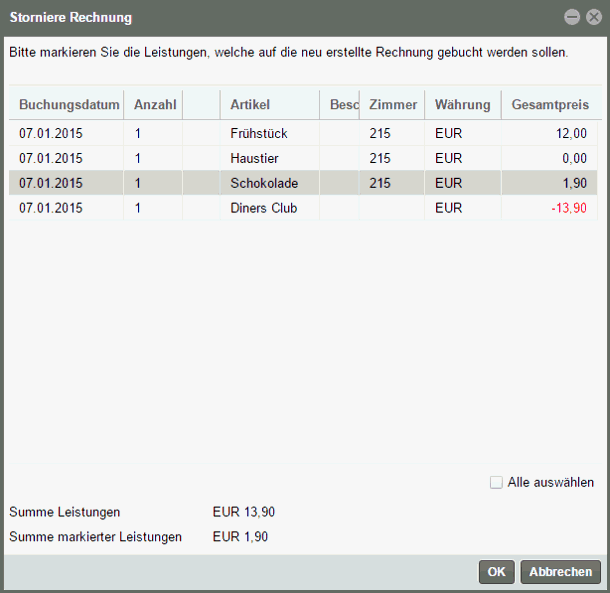Click the Währung column header
Image resolution: width=610 pixels, height=593 pixels.
(462, 105)
